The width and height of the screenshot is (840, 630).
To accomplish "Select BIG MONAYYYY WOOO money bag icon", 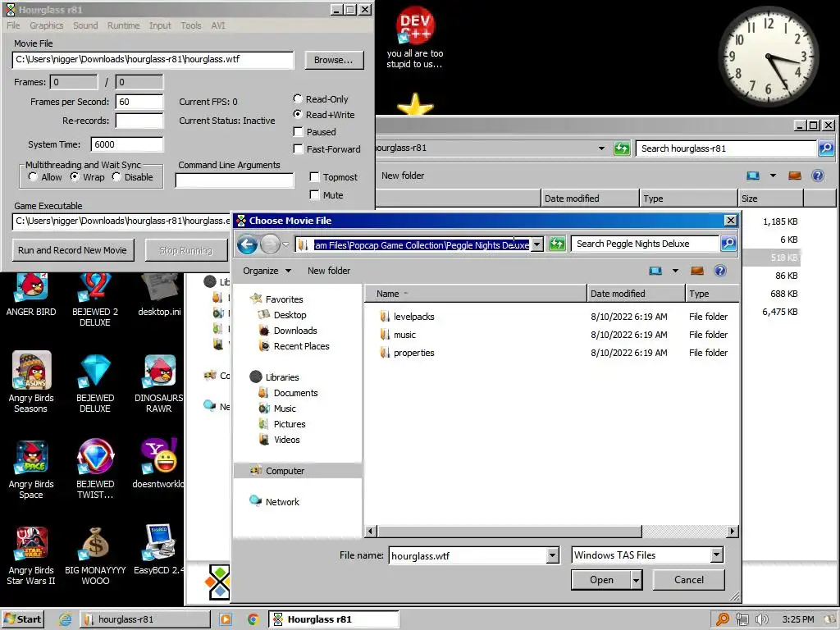I will point(95,555).
